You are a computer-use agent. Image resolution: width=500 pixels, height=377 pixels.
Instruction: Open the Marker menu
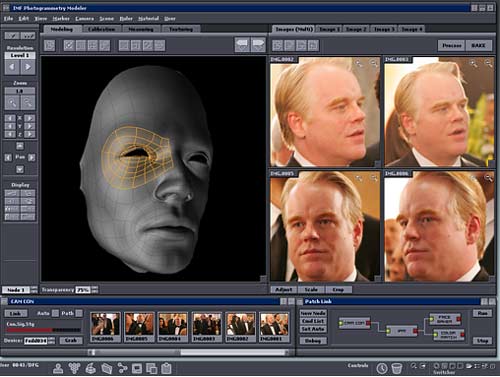coord(61,19)
